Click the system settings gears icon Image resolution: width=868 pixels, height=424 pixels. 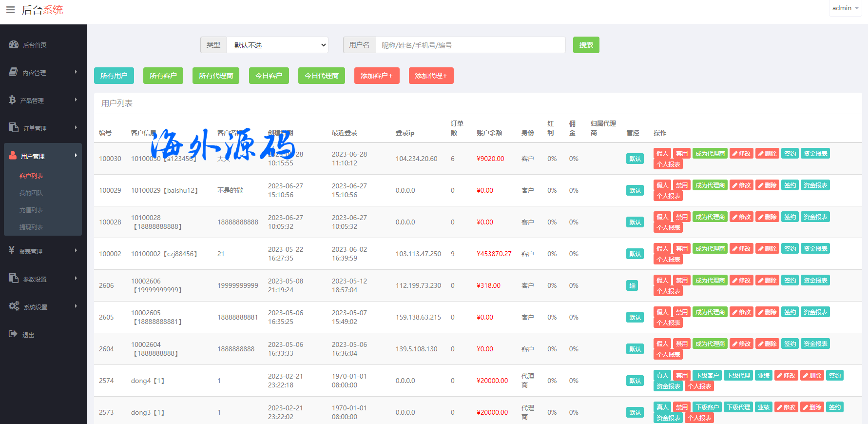(x=14, y=306)
